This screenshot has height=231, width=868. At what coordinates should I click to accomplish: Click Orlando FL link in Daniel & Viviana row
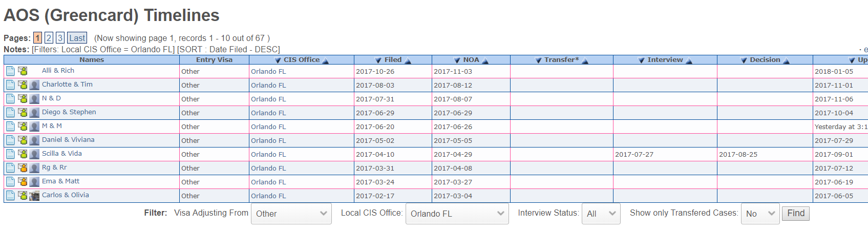tap(268, 140)
